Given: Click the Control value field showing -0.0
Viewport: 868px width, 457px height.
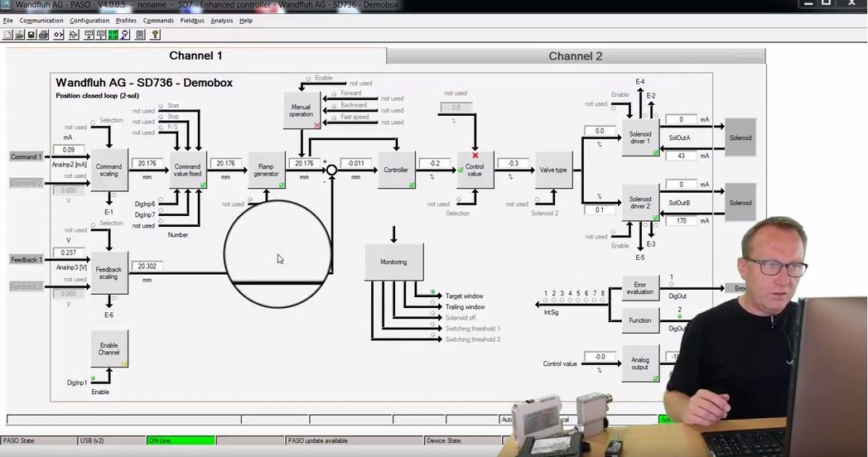Looking at the screenshot, I should coord(600,357).
